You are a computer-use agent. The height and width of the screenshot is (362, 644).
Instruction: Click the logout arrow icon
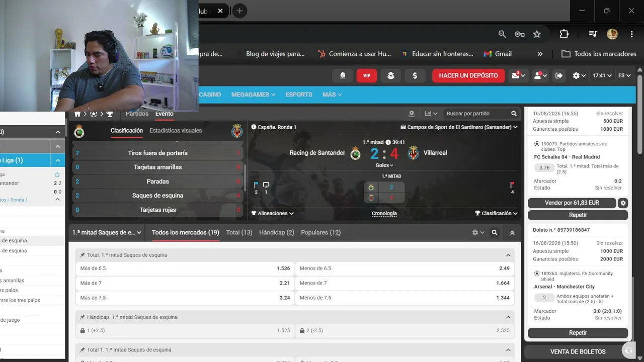[559, 75]
